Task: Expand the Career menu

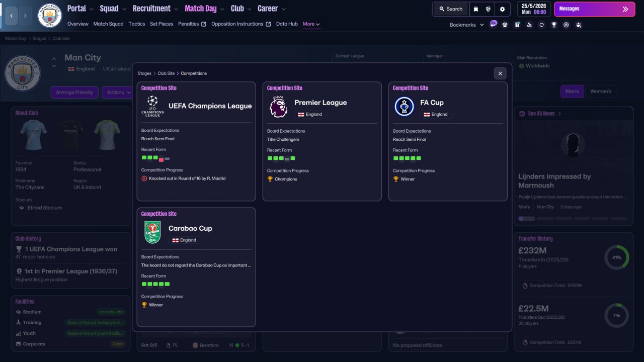Action: click(272, 9)
